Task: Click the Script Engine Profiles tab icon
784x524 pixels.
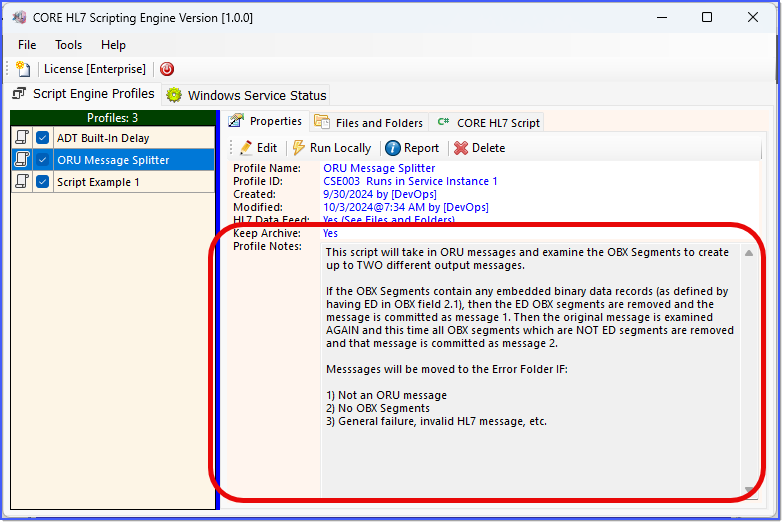Action: pyautogui.click(x=19, y=93)
